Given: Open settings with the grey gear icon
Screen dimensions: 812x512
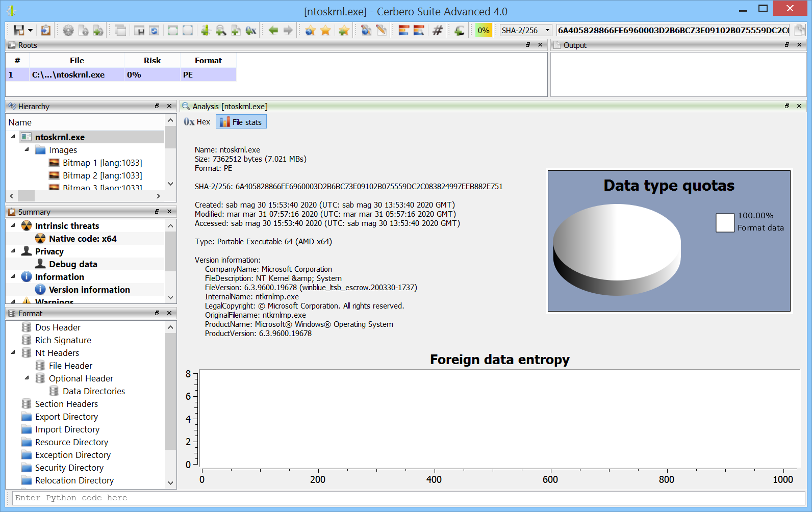Looking at the screenshot, I should coord(68,30).
